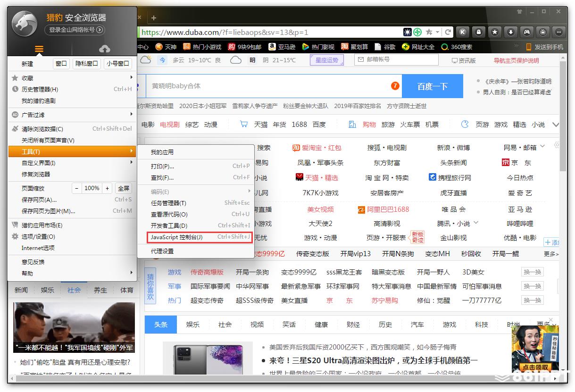This screenshot has width=575, height=392.
Task: Open the 灭神 bookmark
Action: tap(166, 47)
